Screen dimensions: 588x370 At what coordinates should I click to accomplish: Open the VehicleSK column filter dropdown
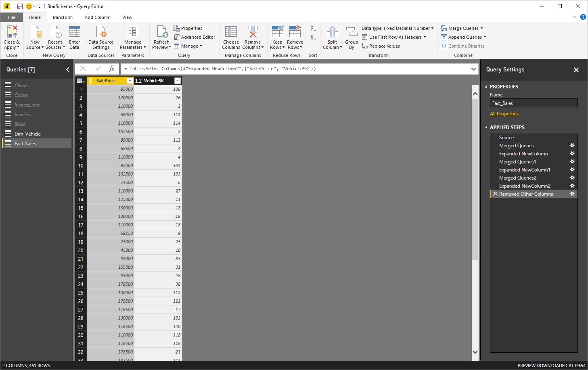click(x=177, y=81)
